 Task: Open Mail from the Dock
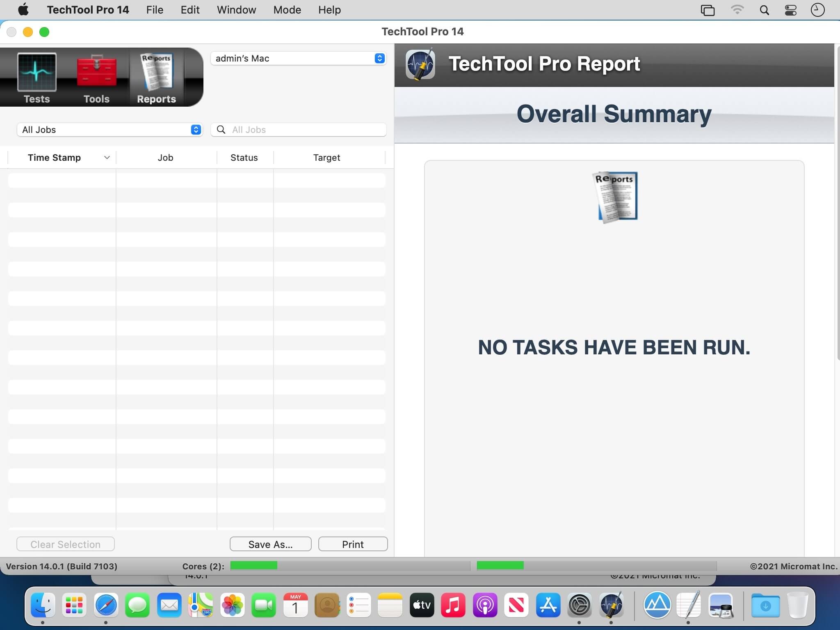[x=169, y=605]
